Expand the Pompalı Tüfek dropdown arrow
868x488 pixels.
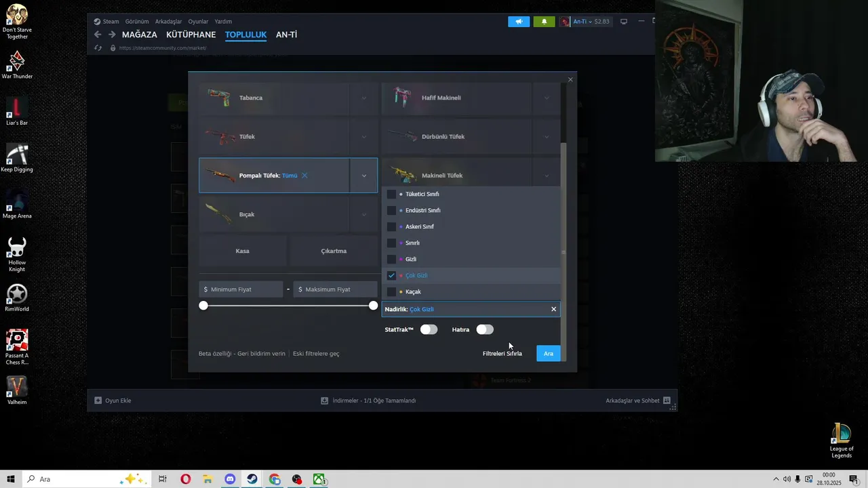pos(363,176)
